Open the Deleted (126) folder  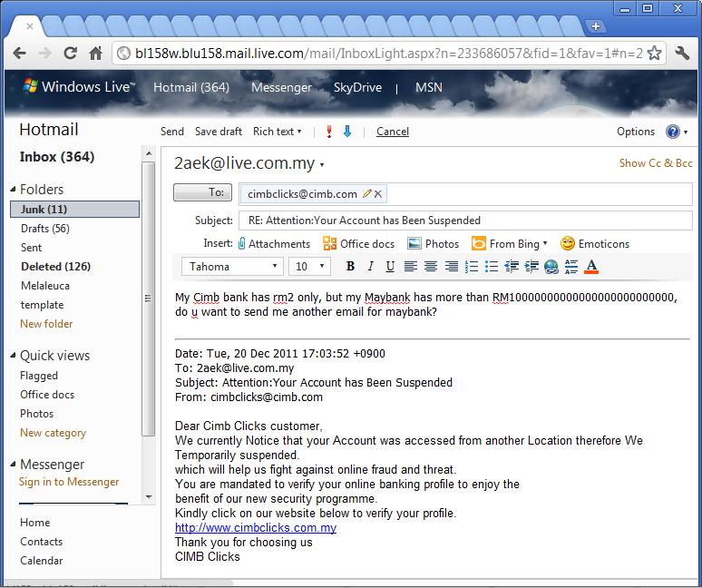[55, 267]
